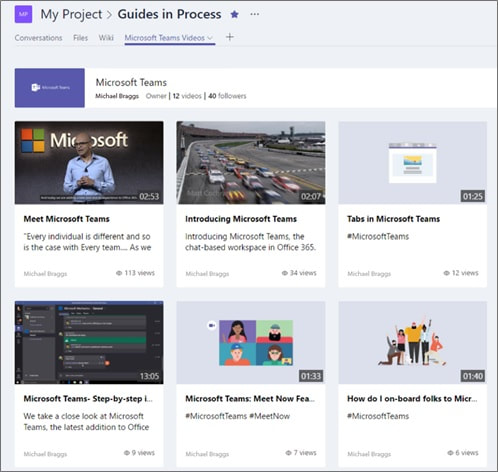498x472 pixels.
Task: Click the 02:53 duration badge
Action: (149, 196)
